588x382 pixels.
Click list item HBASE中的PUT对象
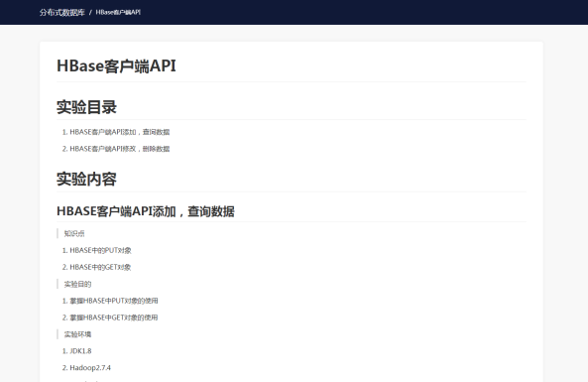coord(100,250)
